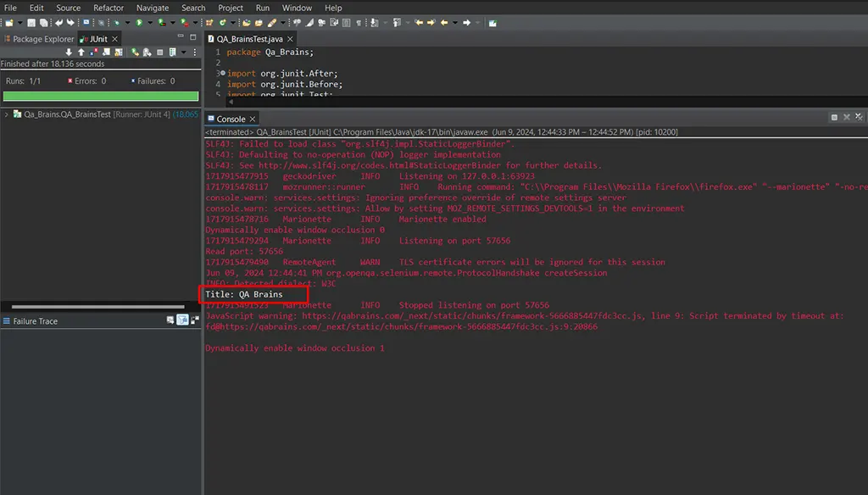Enable scroll lock in the JUnit view
The image size is (868, 495).
pyautogui.click(x=118, y=53)
